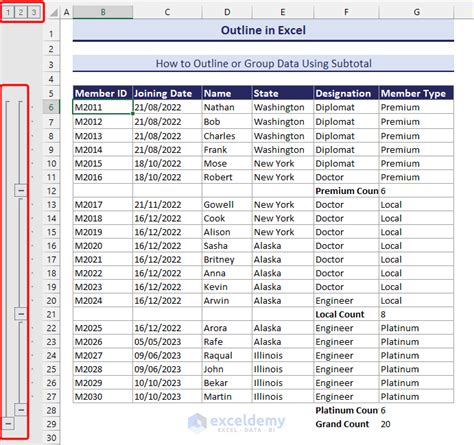Viewport: 474px width, 445px height.
Task: Show outline level 1
Action: point(8,12)
